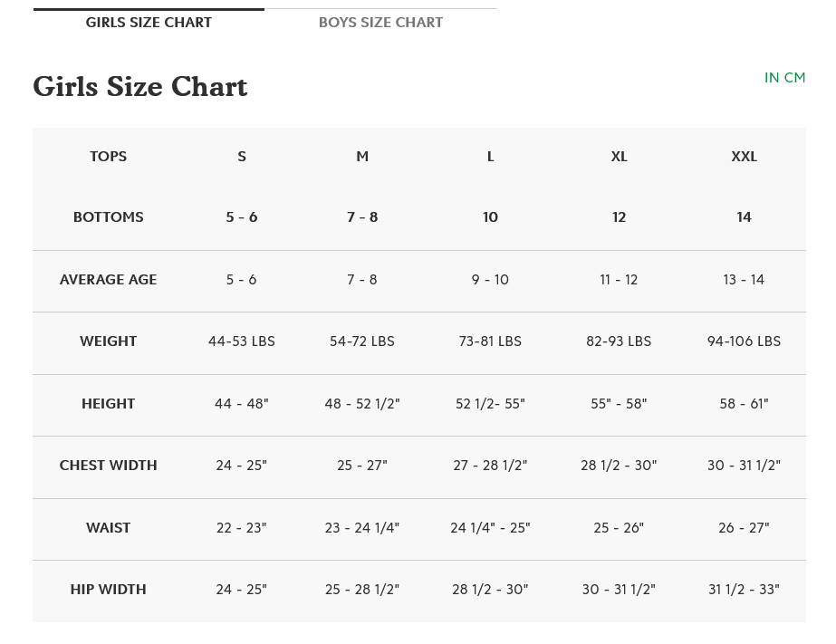Image resolution: width=836 pixels, height=644 pixels.
Task: Select the 28 1/2 - 30" hip width cell
Action: [x=490, y=590]
